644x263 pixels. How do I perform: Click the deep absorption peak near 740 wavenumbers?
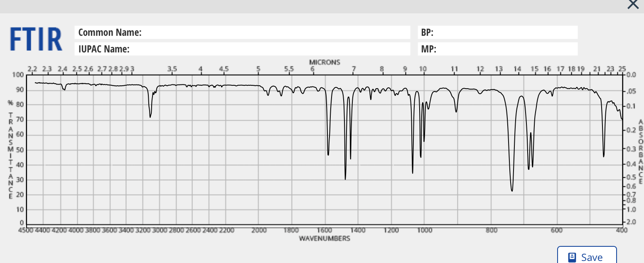(512, 190)
